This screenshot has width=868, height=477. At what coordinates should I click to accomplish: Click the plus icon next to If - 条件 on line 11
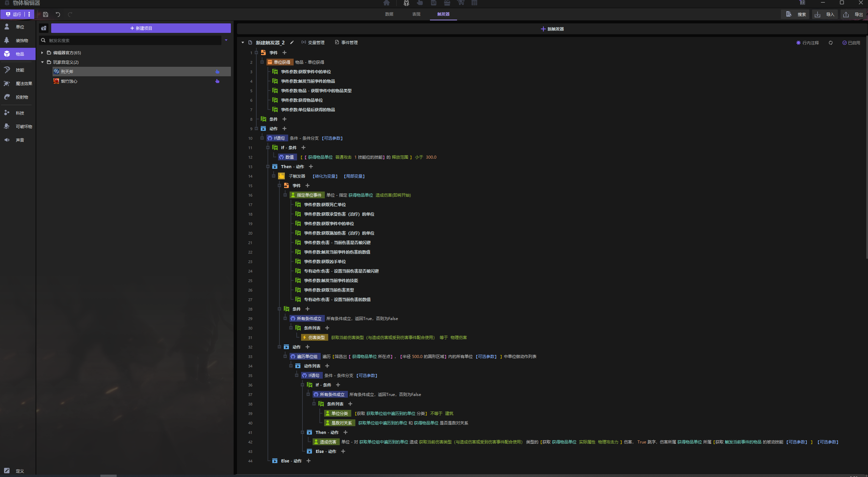303,147
